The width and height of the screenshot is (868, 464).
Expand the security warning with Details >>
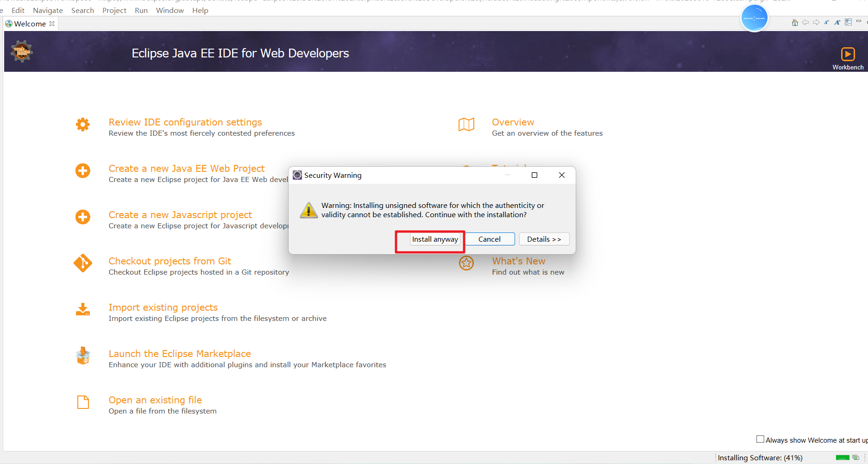point(544,239)
